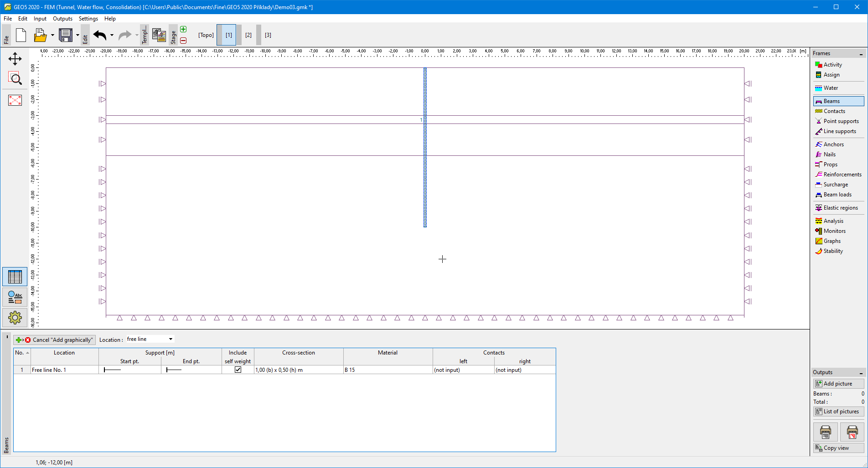Open drawing settings gear icon
This screenshot has width=868, height=468.
pyautogui.click(x=15, y=317)
